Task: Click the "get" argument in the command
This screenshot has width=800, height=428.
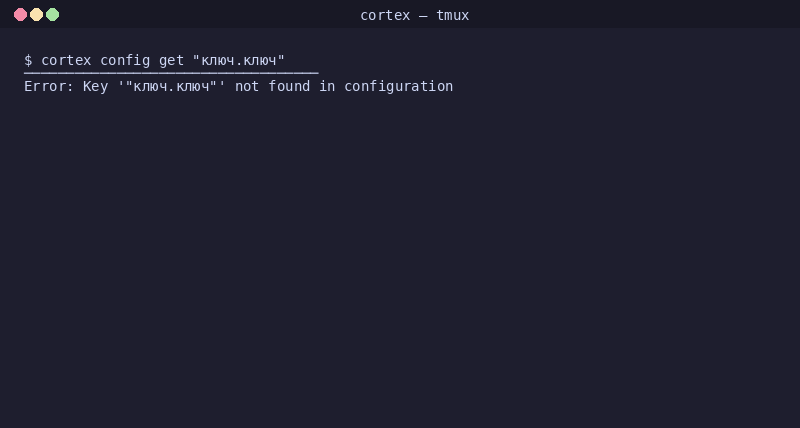Action: point(171,61)
